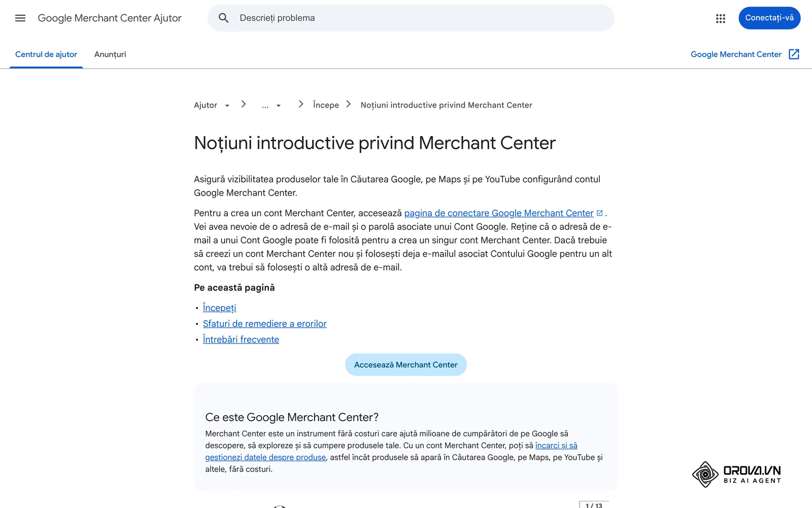812x508 pixels.
Task: Switch to the Centrul de ajutor tab
Action: [x=46, y=54]
